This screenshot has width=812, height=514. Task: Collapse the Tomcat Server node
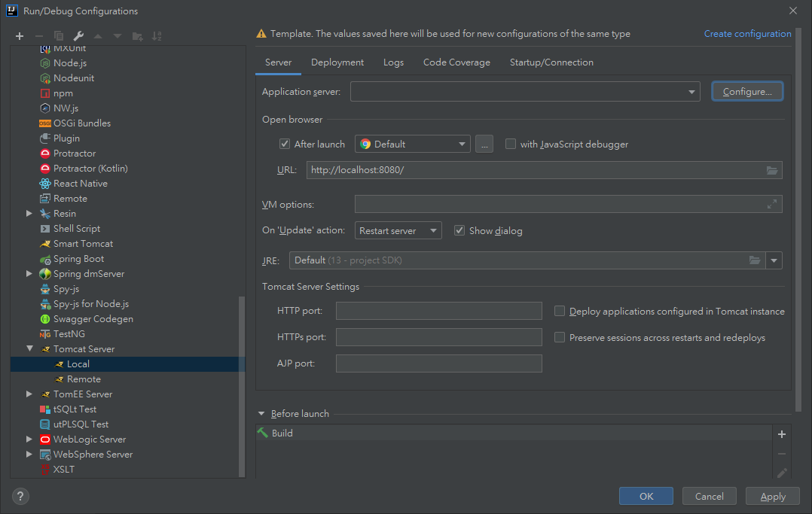click(x=29, y=349)
